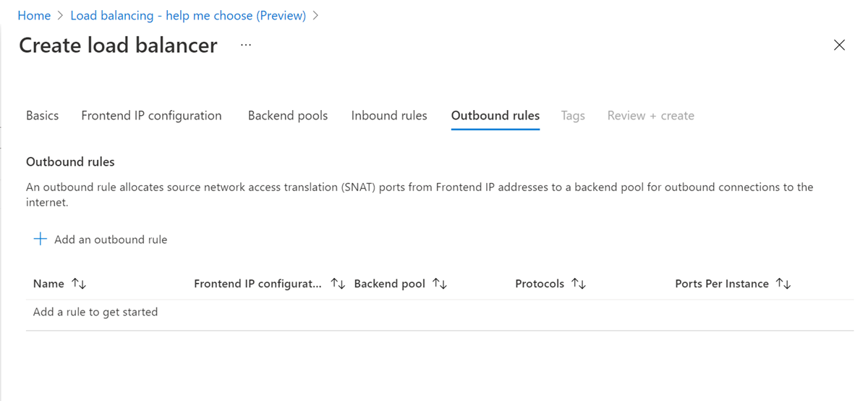Click the Protocols column header text

point(540,284)
